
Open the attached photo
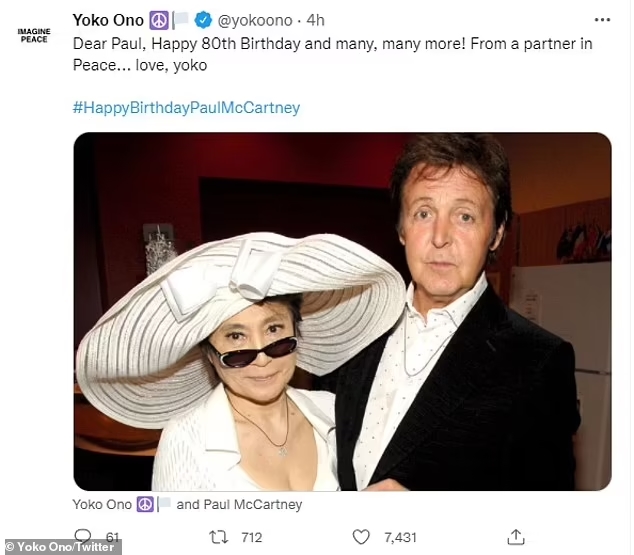tap(342, 311)
